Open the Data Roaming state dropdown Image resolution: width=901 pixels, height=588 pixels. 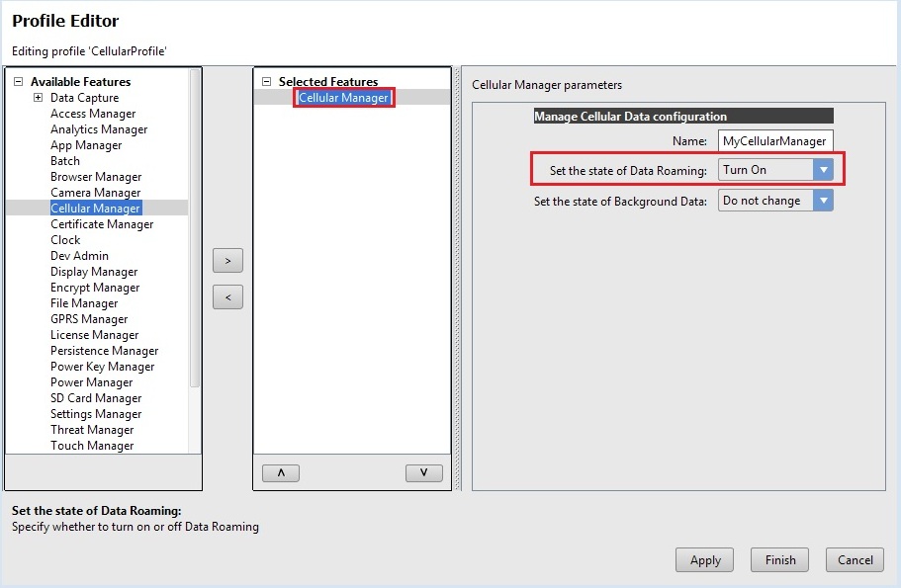click(823, 170)
